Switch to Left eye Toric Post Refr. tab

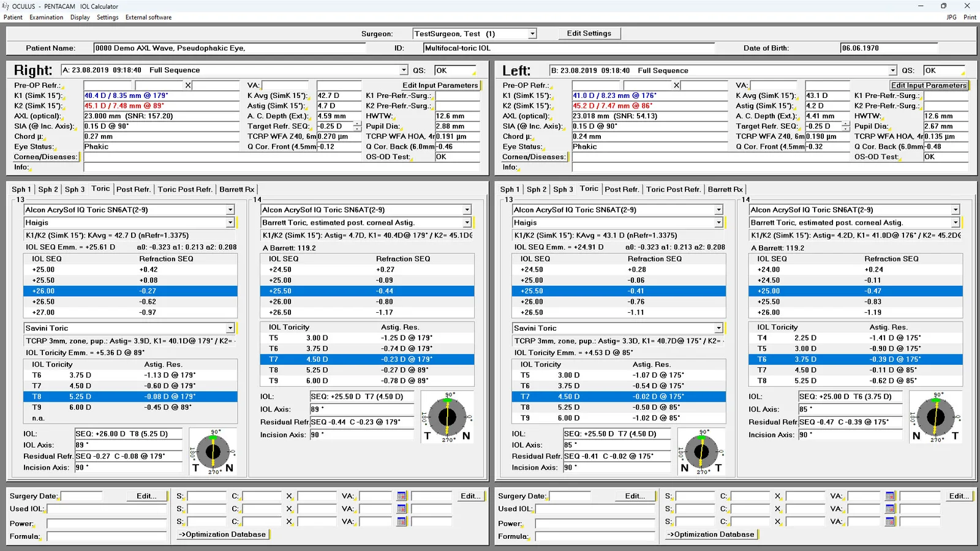click(674, 190)
